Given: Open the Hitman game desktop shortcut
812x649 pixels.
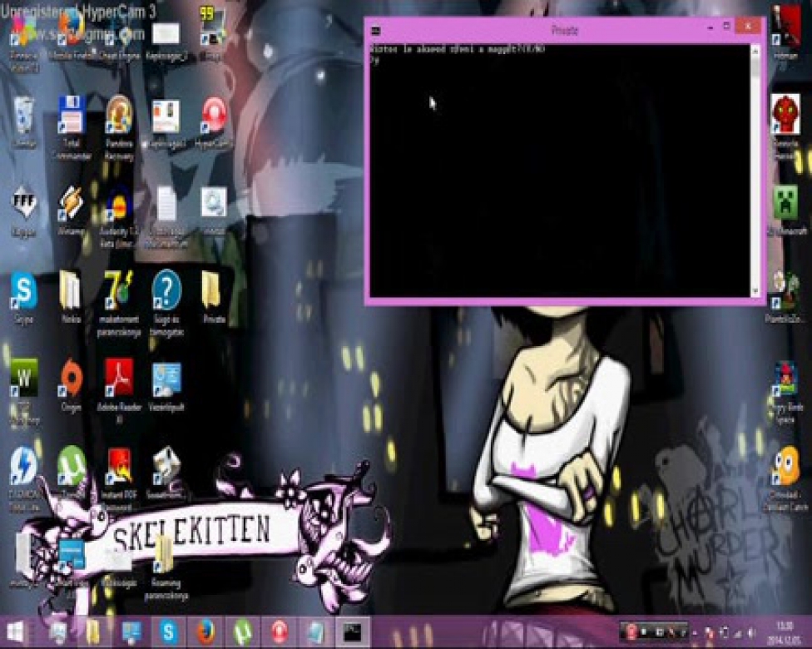Looking at the screenshot, I should (x=785, y=33).
